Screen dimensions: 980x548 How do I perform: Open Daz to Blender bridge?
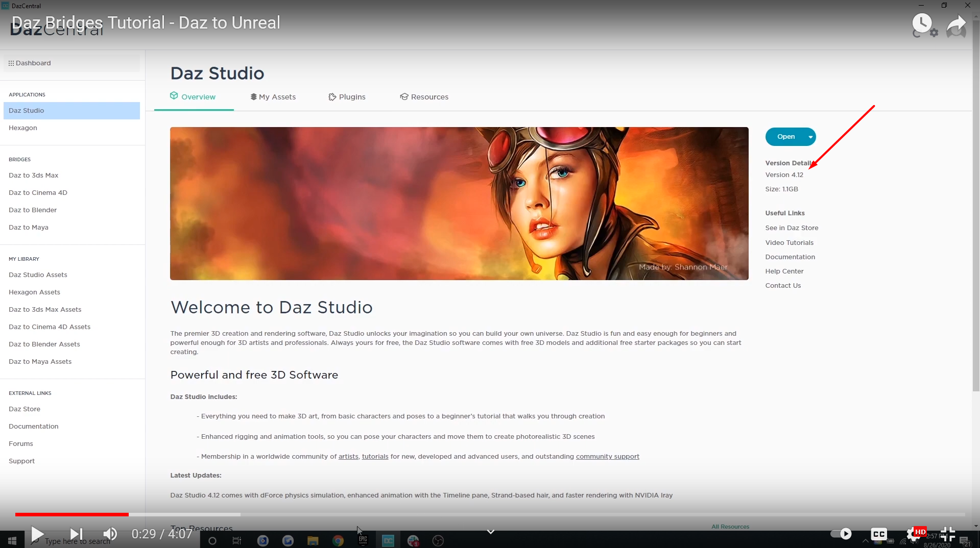33,210
